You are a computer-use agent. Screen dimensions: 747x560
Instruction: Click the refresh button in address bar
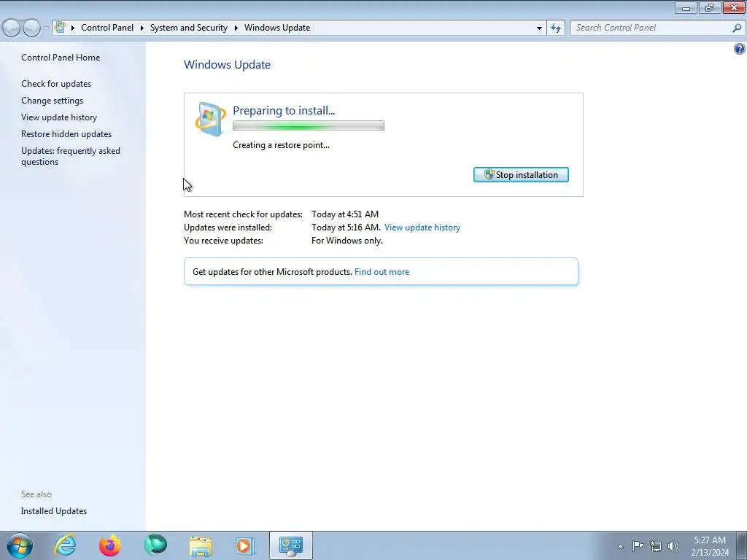pyautogui.click(x=556, y=28)
